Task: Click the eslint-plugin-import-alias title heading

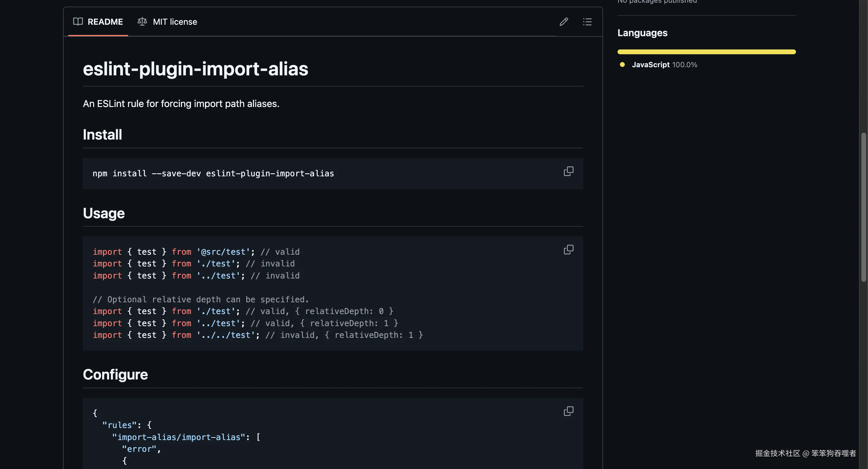Action: tap(195, 69)
